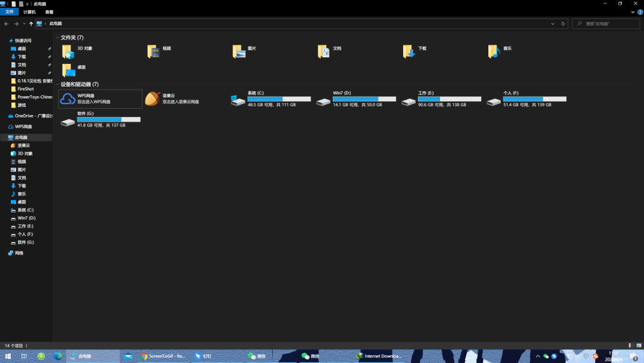The width and height of the screenshot is (644, 363).
Task: Select 系统 (C:) in sidebar tree
Action: click(22, 210)
